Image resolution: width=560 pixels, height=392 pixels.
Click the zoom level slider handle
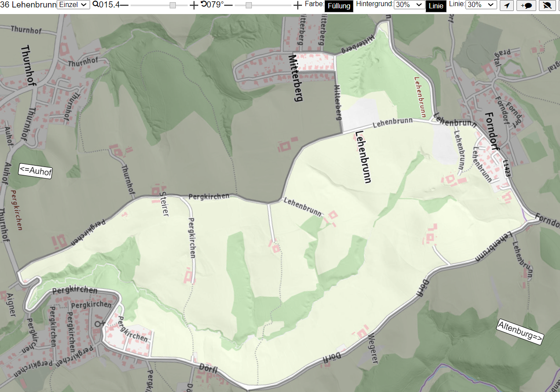[173, 5]
